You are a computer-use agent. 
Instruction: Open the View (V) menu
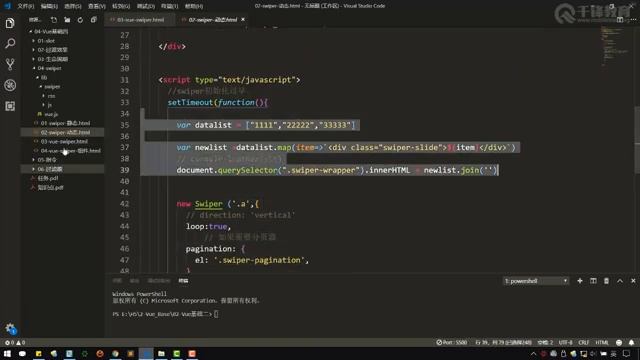pos(97,6)
